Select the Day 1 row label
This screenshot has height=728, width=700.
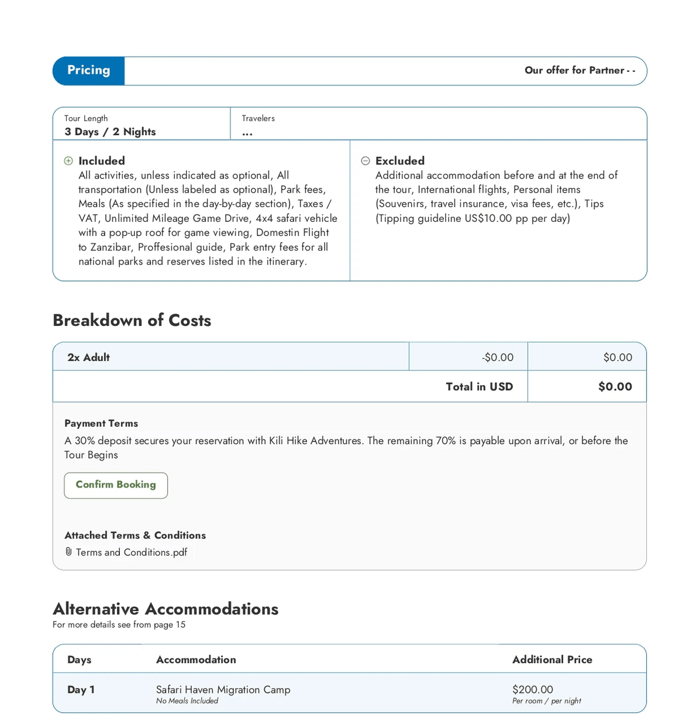(x=81, y=690)
